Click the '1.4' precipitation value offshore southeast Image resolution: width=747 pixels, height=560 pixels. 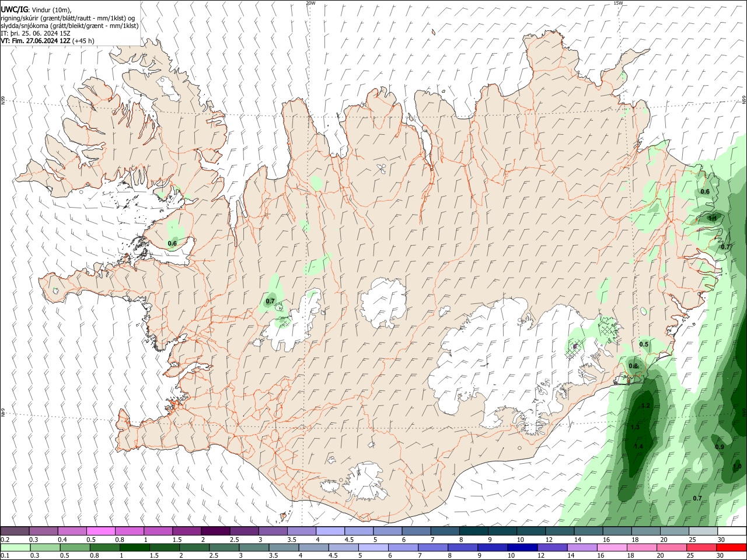pyautogui.click(x=638, y=446)
